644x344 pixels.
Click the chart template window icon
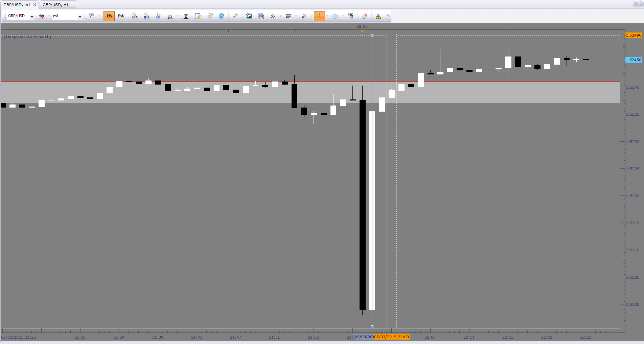[261, 16]
